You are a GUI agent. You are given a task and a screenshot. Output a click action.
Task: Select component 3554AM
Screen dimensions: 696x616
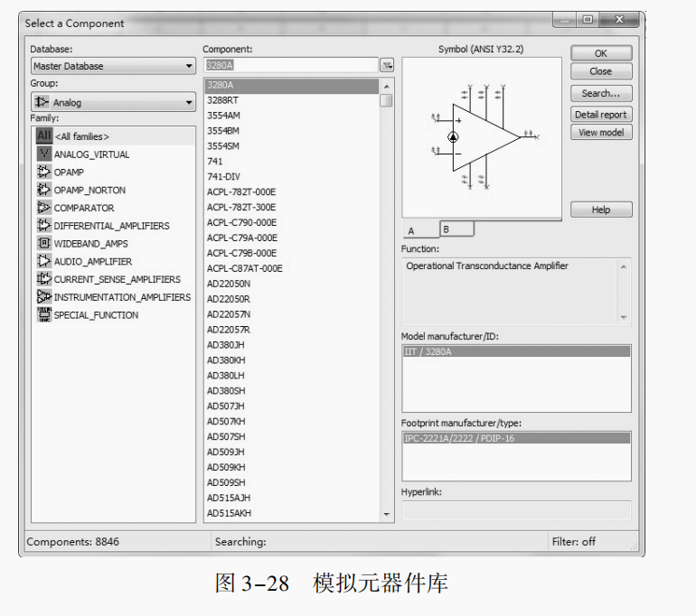coord(292,116)
